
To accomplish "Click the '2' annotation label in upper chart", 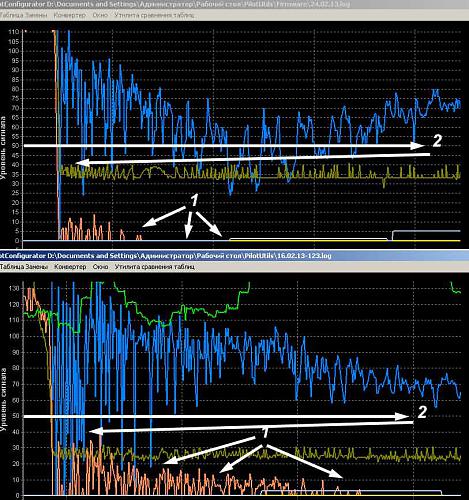I will (x=437, y=141).
